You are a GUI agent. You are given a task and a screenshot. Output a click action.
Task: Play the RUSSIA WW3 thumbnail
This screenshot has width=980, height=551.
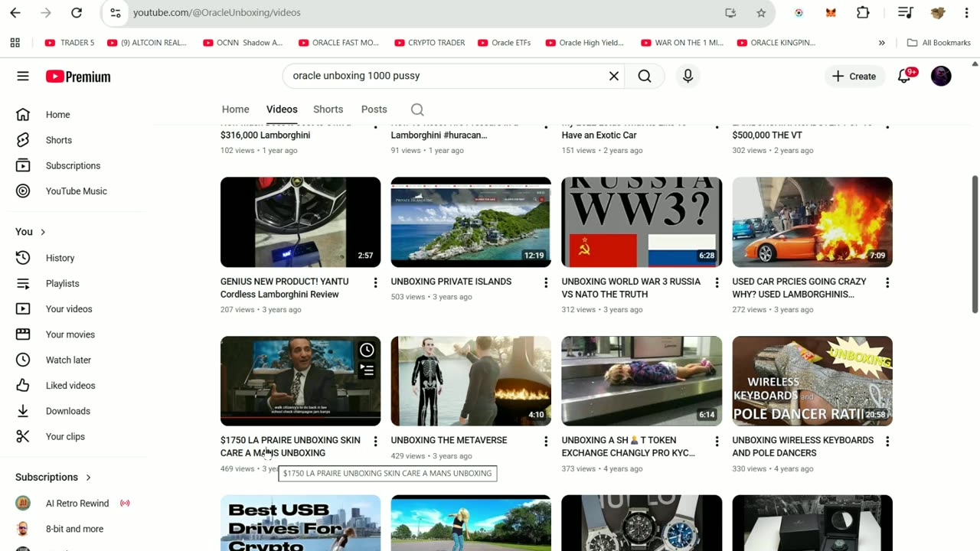click(642, 222)
